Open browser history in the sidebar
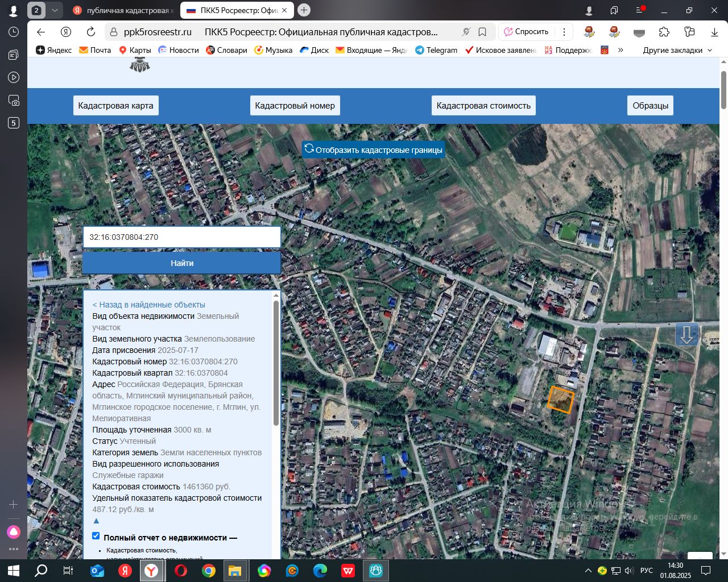 coord(14,32)
